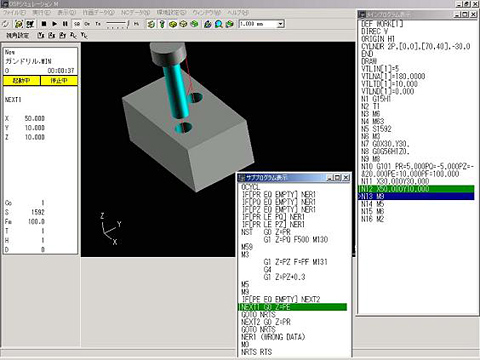Stop the NC simulation
The image size is (480, 360).
[44, 24]
